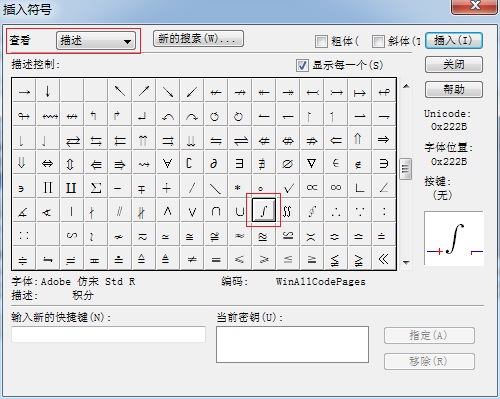This screenshot has width=500, height=399.
Task: Click the symbol grid scrollbar thumb
Action: click(x=406, y=169)
